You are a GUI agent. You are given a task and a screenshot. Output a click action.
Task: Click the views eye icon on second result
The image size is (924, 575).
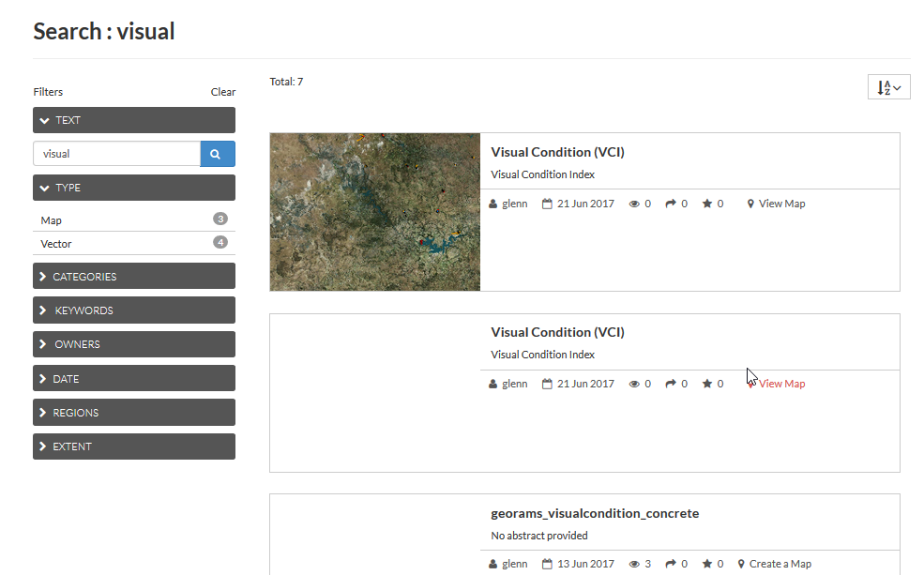click(634, 385)
